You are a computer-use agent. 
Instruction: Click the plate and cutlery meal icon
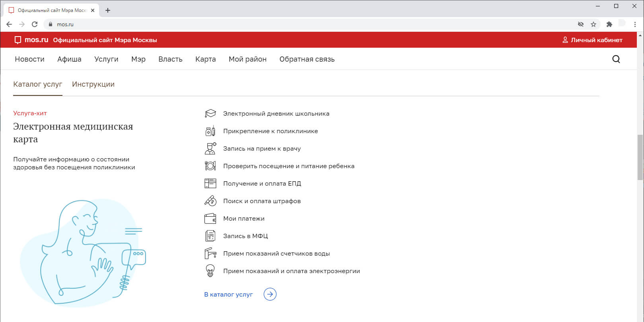click(210, 166)
